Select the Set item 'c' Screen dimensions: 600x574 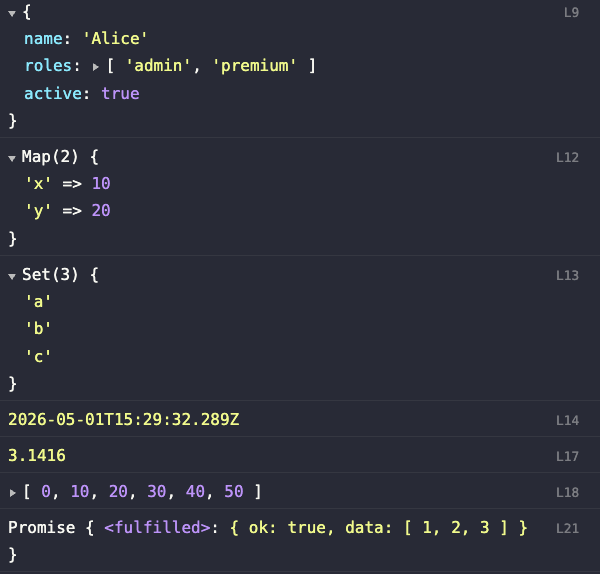(x=38, y=357)
